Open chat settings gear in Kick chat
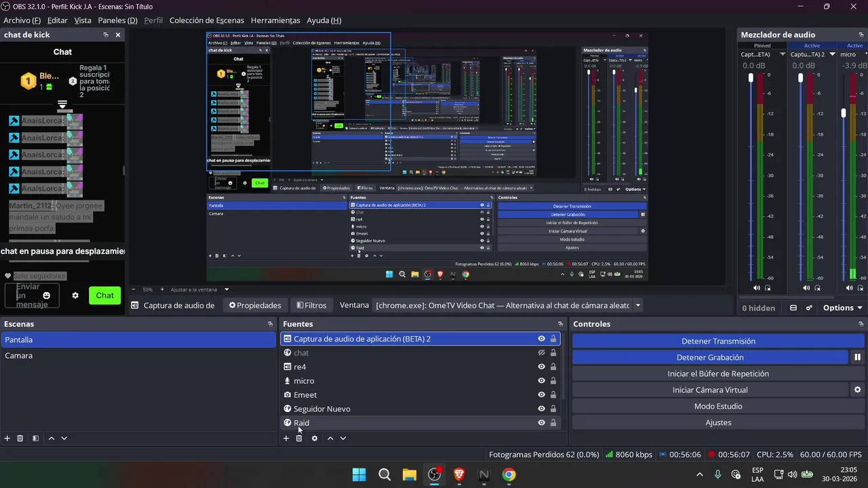868x488 pixels. click(x=75, y=296)
